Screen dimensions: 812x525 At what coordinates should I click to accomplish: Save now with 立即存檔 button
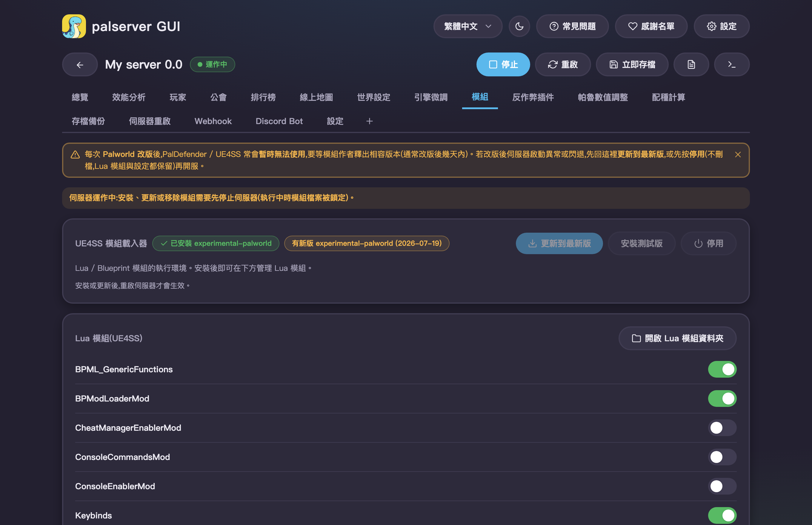click(x=632, y=64)
